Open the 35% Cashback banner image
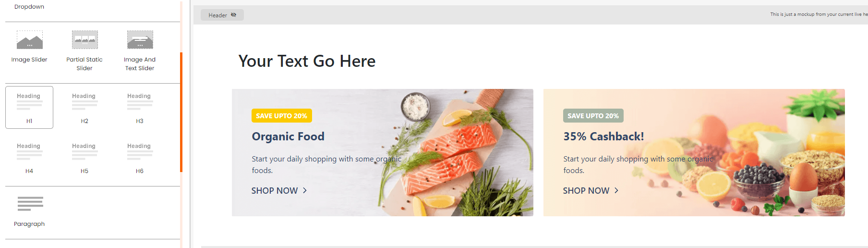Screen dimensions: 868x248 pyautogui.click(x=694, y=152)
